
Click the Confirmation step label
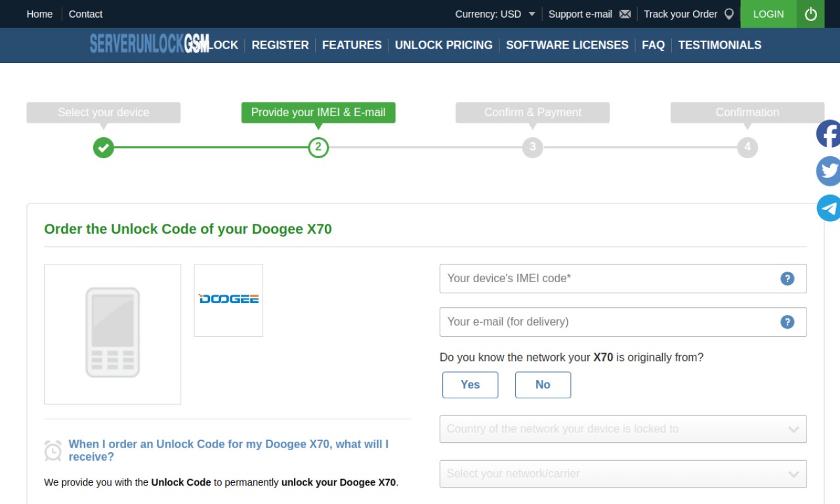coord(747,112)
